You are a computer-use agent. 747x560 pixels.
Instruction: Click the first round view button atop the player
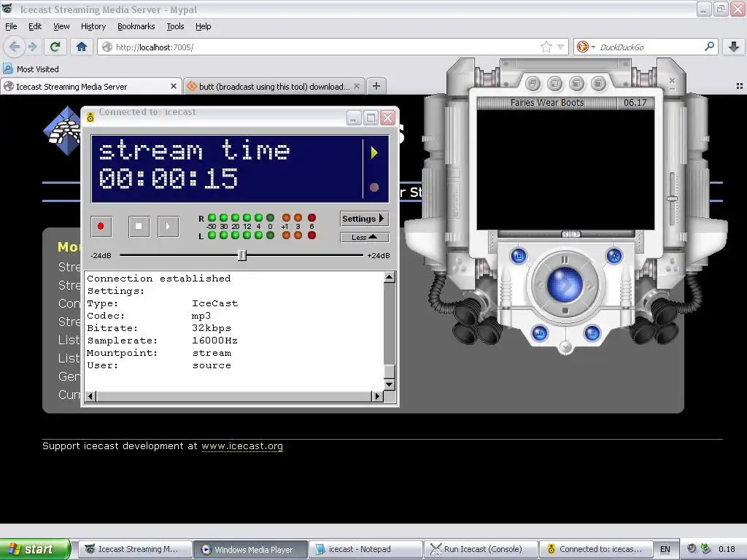[533, 85]
